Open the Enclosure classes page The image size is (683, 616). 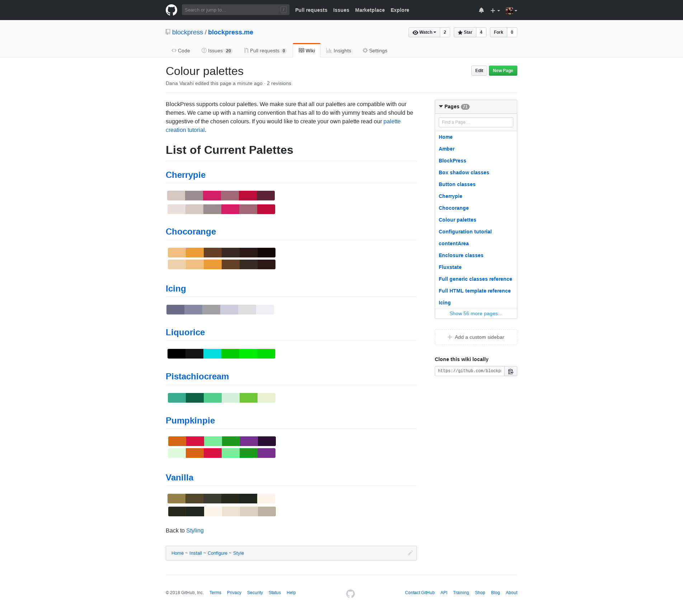tap(461, 255)
